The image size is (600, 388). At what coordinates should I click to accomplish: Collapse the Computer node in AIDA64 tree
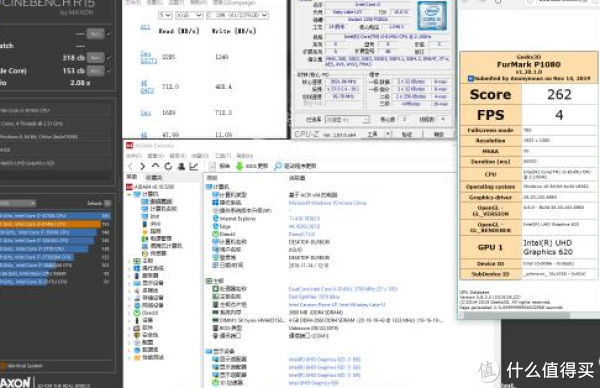[x=129, y=194]
